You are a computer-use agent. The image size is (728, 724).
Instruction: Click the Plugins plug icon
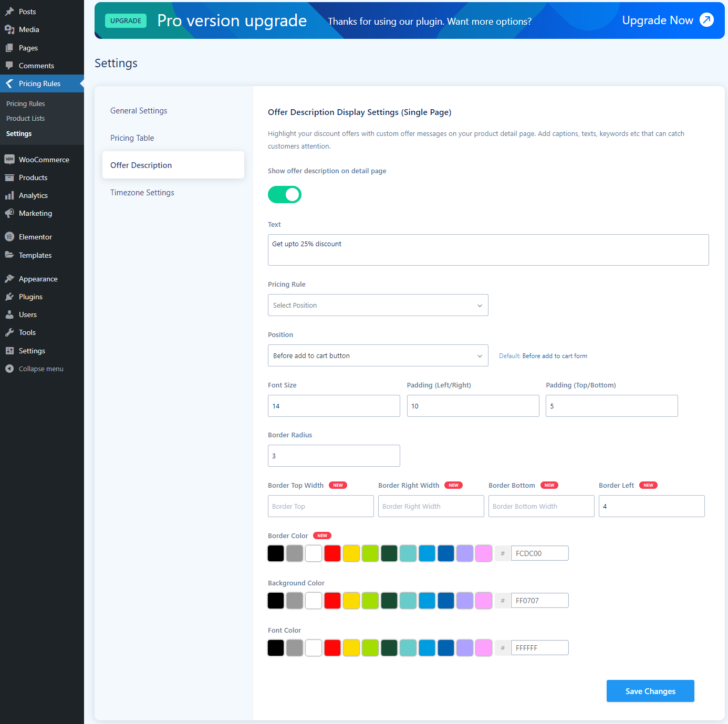pos(9,297)
